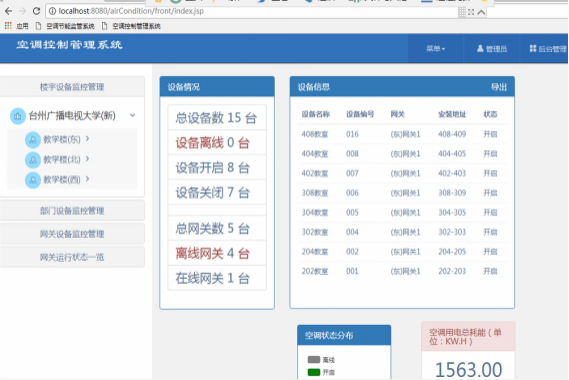Screen dimensions: 569x380
Task: Click the green 开启 legend swatch
Action: pos(314,372)
